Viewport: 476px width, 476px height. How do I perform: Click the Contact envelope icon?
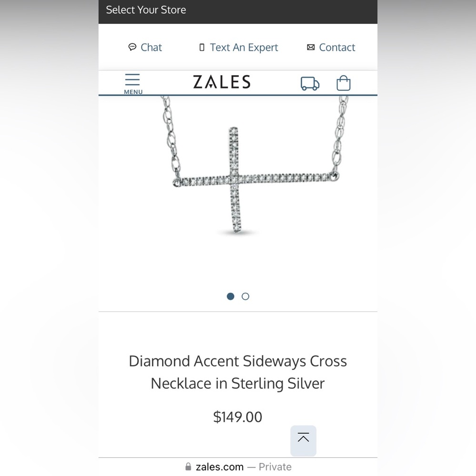(x=311, y=47)
